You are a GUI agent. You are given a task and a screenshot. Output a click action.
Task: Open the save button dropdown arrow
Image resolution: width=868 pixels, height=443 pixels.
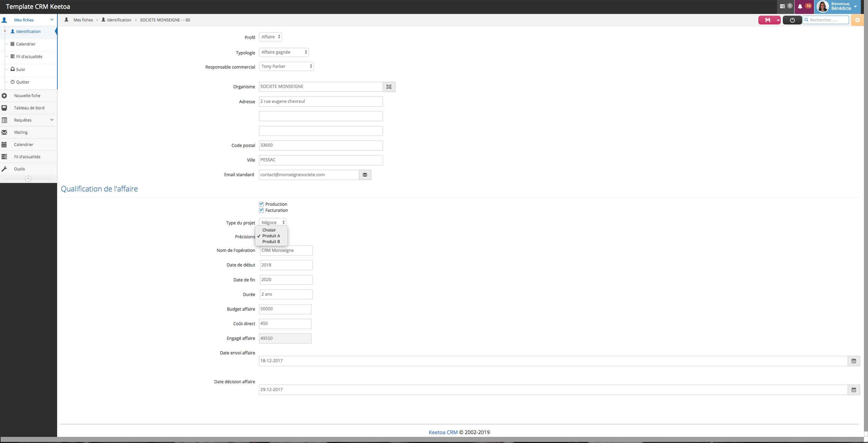point(778,20)
